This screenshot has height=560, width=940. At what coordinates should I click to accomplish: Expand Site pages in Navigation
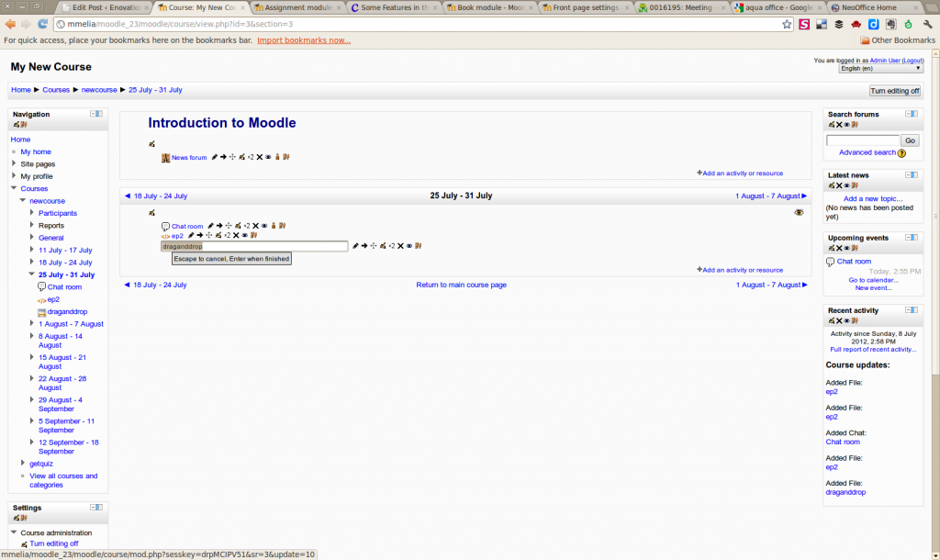tap(14, 163)
